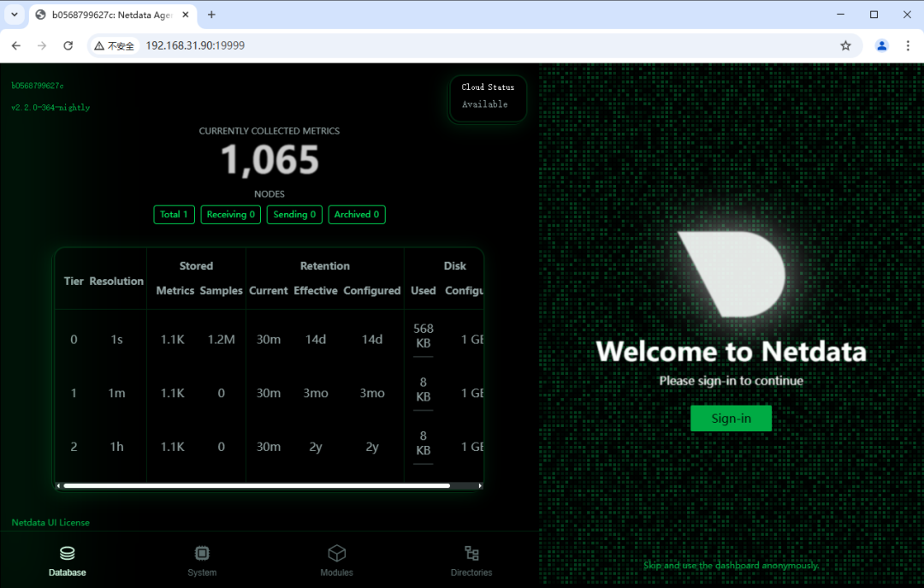Viewport: 924px width, 588px height.
Task: Click the 1.2M samples cell
Action: [x=221, y=340]
